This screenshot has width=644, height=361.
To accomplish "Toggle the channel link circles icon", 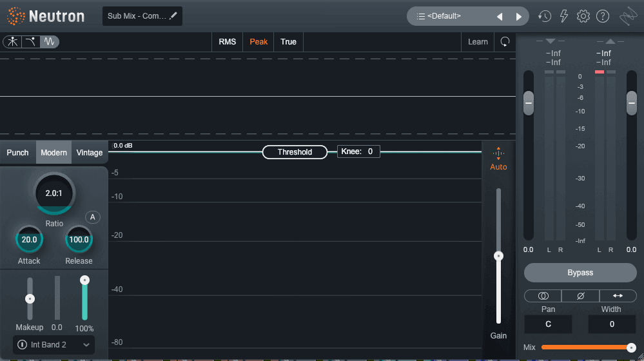I will pyautogui.click(x=543, y=296).
